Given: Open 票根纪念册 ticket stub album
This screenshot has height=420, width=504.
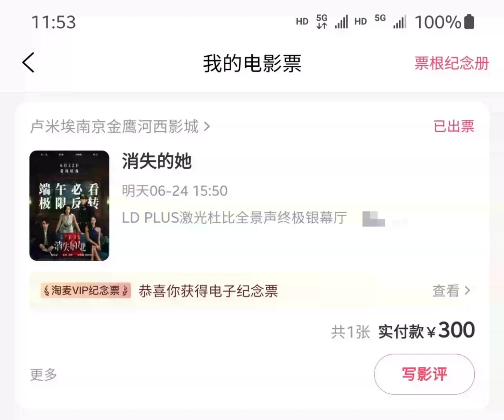Looking at the screenshot, I should pos(451,63).
